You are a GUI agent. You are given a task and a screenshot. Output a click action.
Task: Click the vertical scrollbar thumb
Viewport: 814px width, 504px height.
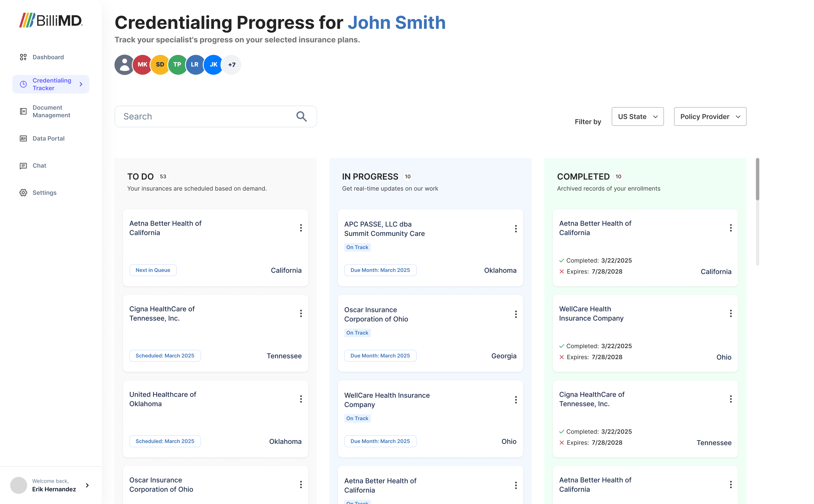click(x=757, y=179)
